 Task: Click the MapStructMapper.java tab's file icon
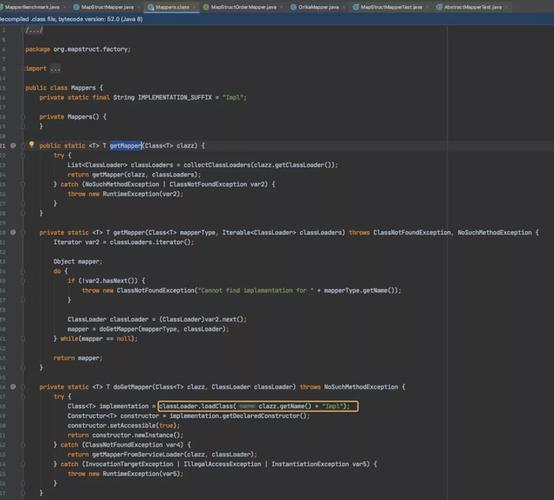point(76,7)
